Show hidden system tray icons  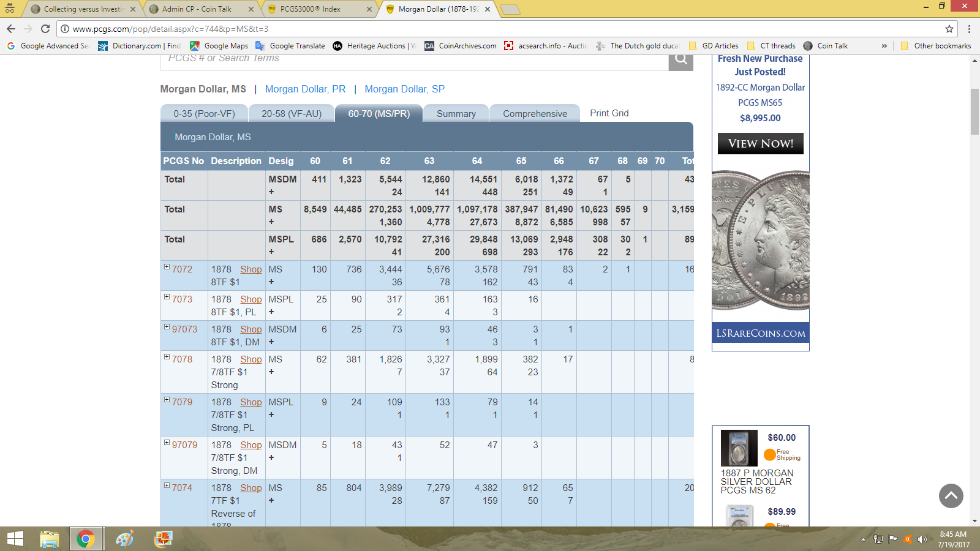pyautogui.click(x=863, y=539)
